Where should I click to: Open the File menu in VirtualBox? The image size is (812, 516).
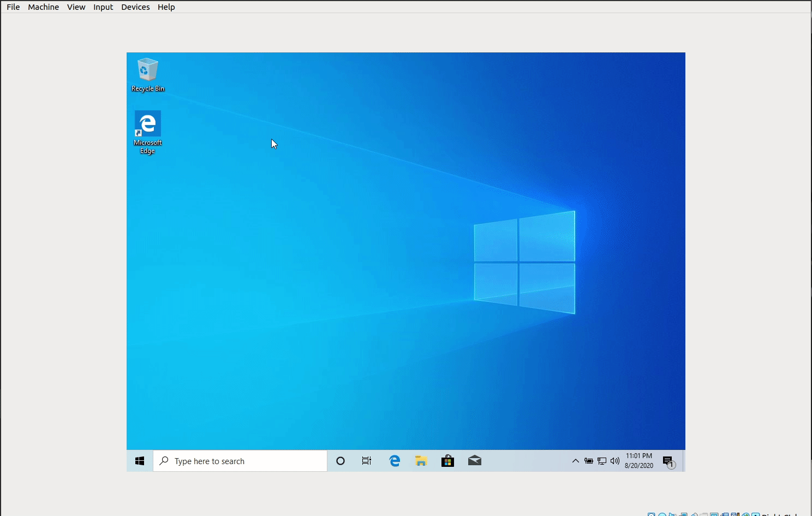tap(13, 7)
